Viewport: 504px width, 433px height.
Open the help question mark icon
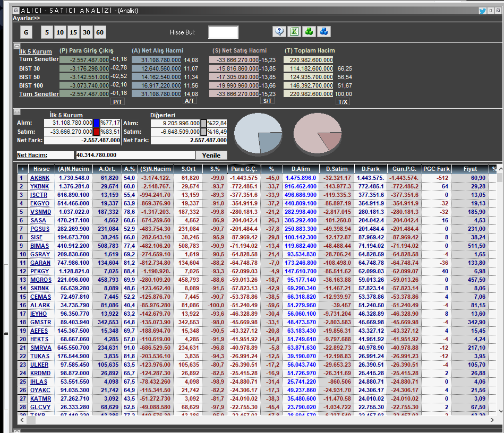[279, 31]
